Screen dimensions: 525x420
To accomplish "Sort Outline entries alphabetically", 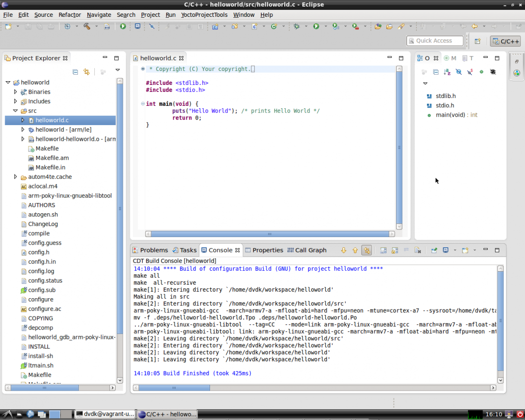I will click(447, 72).
